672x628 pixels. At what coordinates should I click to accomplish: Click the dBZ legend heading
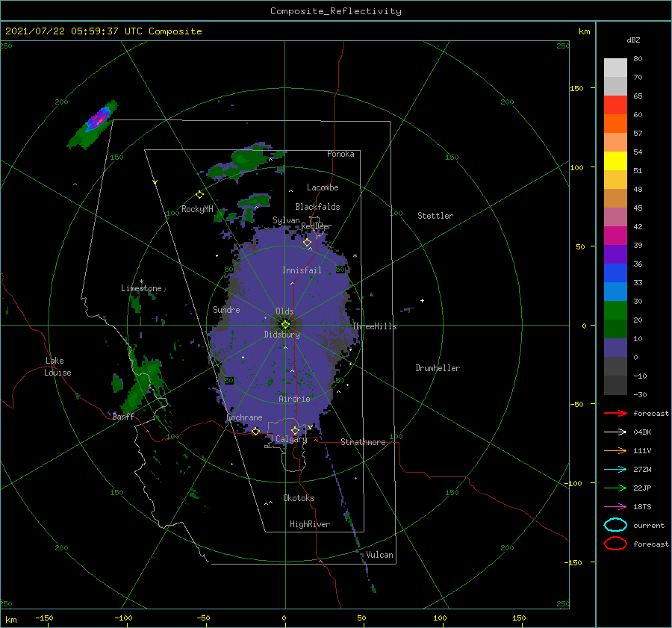click(x=633, y=40)
